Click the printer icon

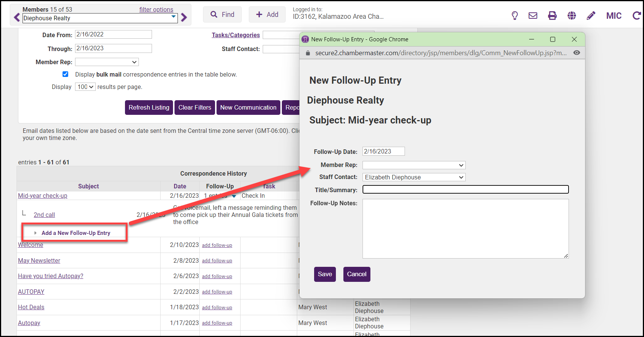552,15
